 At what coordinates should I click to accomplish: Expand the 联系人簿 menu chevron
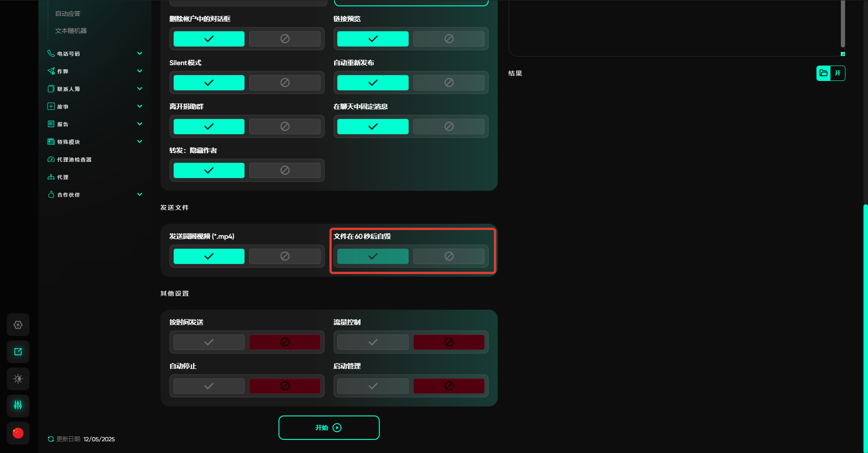140,89
